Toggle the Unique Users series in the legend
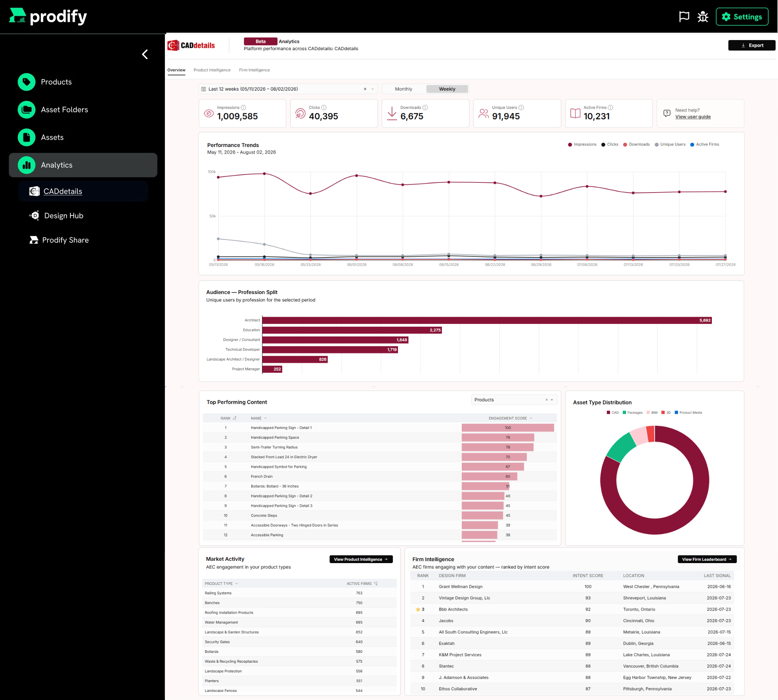The width and height of the screenshot is (778, 700). [670, 144]
